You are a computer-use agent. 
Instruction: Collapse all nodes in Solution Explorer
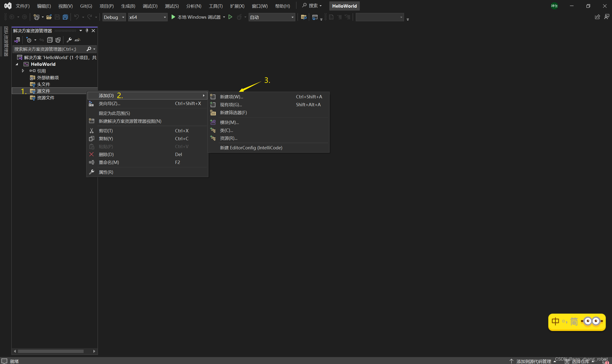[x=50, y=40]
